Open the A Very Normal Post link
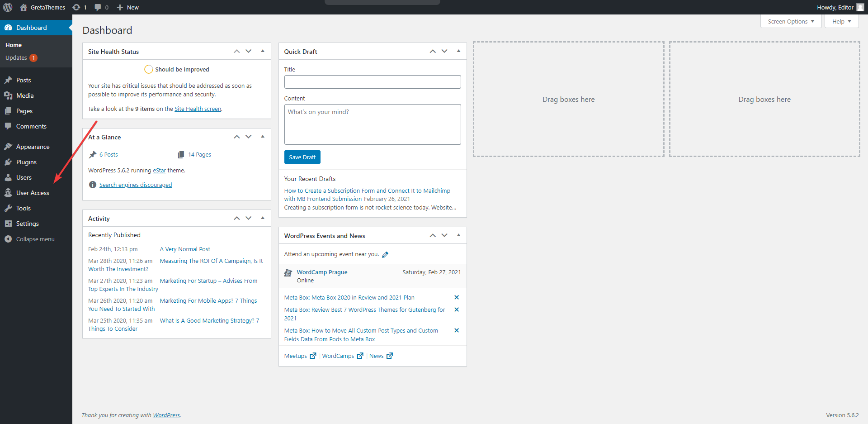The width and height of the screenshot is (868, 424). 185,249
